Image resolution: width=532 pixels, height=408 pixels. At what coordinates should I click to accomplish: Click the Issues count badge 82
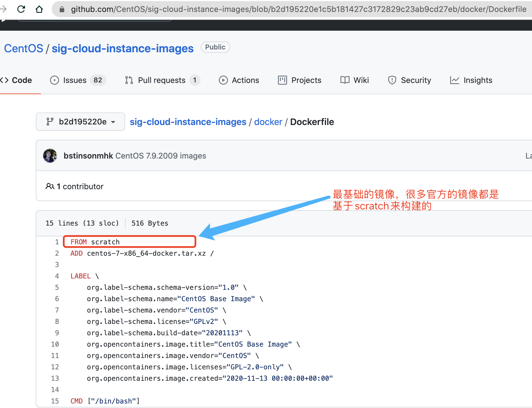(98, 80)
